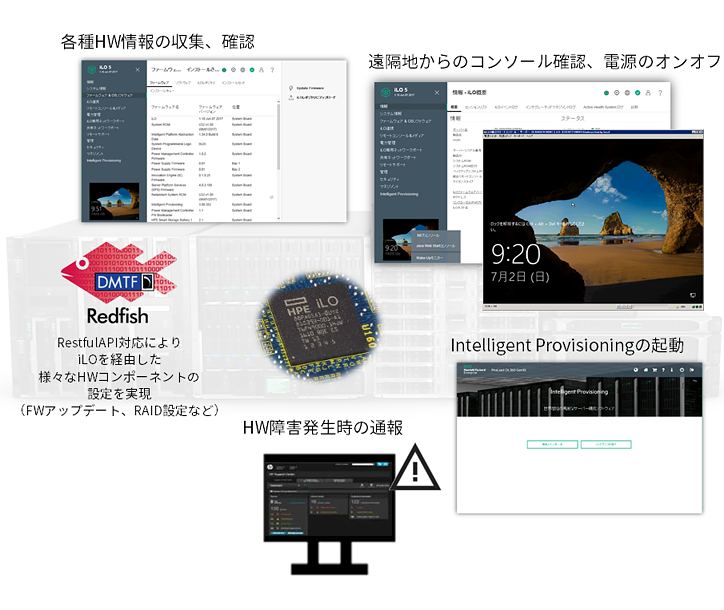The width and height of the screenshot is (724, 610).
Task: Click the power icon in overview window header
Action: pyautogui.click(x=616, y=93)
